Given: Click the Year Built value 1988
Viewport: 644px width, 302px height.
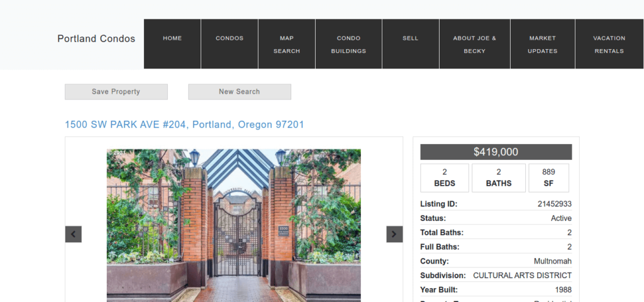Looking at the screenshot, I should [x=563, y=290].
